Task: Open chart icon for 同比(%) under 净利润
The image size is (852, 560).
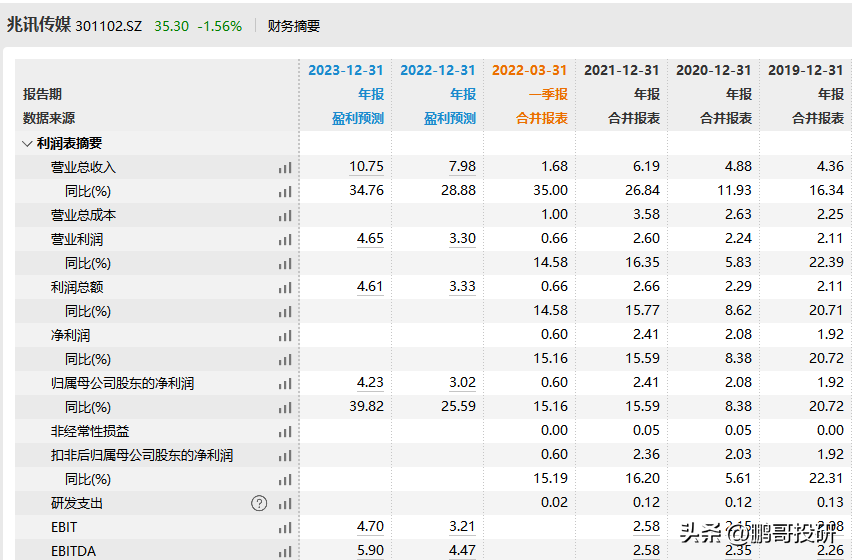Action: point(285,360)
